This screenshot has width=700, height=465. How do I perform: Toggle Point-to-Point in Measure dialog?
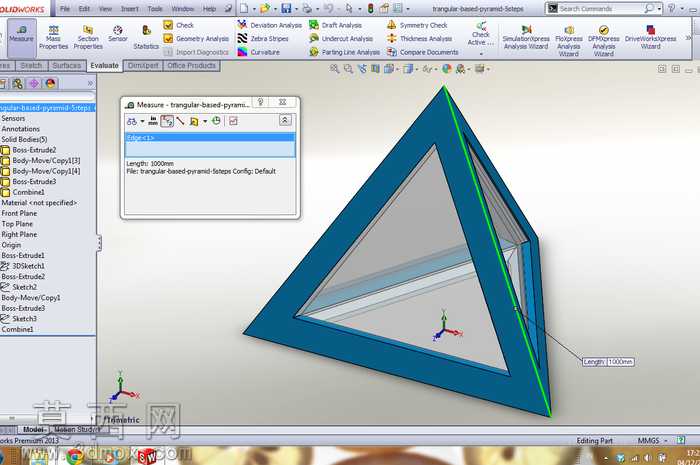click(x=180, y=121)
